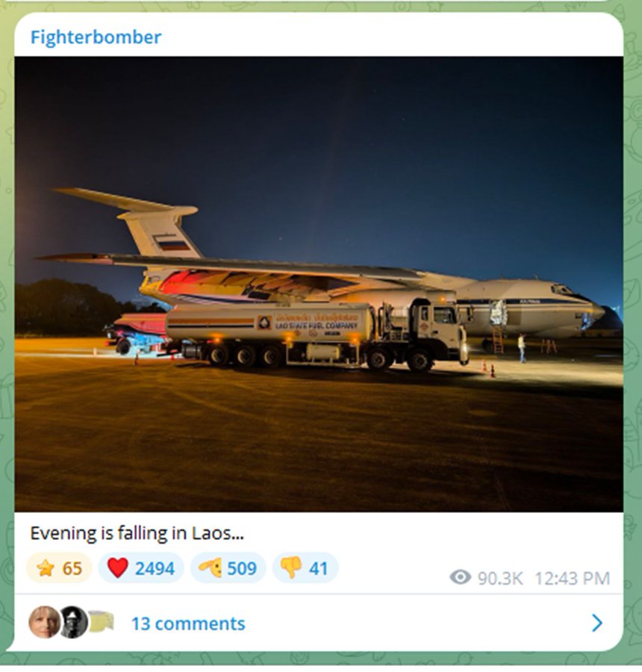Toggle the thumbs down reaction 41
This screenshot has width=642, height=672.
pyautogui.click(x=305, y=568)
